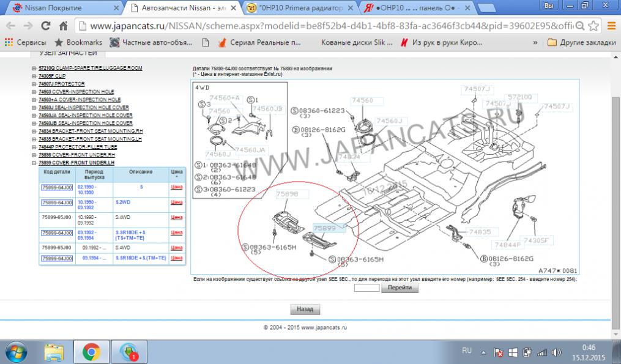The width and height of the screenshot is (621, 364).
Task: Switch to the Автозапчасти Nissan tab
Action: 184,7
